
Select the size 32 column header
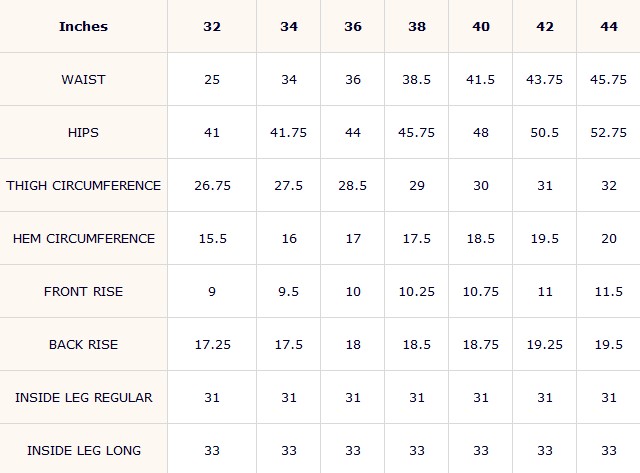click(x=212, y=26)
